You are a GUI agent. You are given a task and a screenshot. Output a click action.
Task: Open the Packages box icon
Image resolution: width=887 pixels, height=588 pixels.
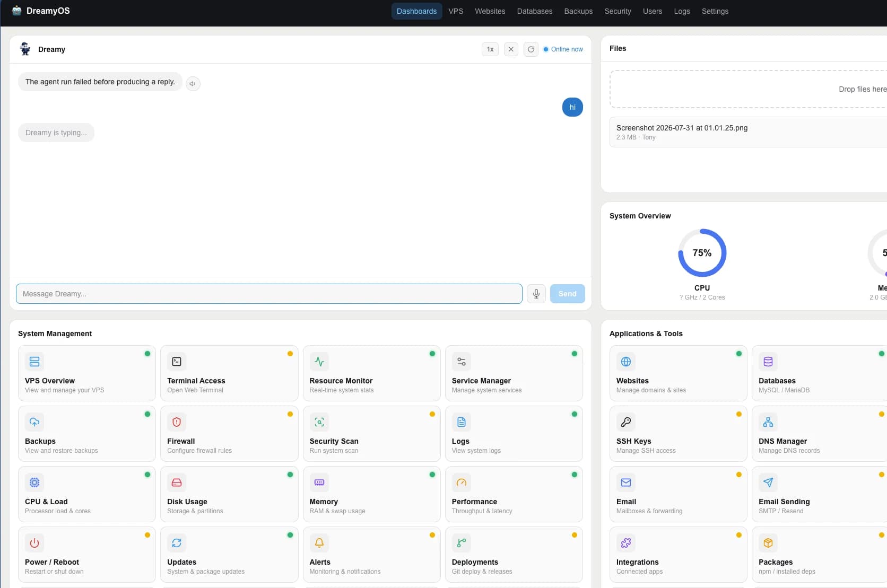tap(768, 543)
